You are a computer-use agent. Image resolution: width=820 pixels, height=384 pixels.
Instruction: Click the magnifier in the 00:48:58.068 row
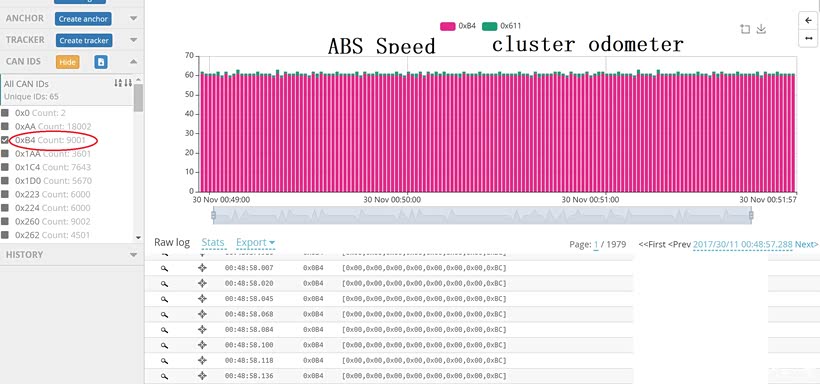tap(164, 314)
